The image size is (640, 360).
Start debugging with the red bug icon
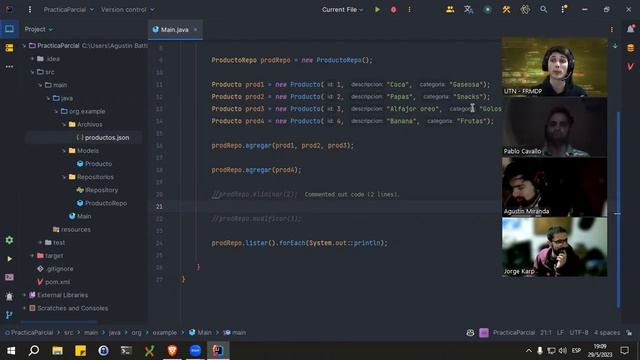click(x=393, y=9)
